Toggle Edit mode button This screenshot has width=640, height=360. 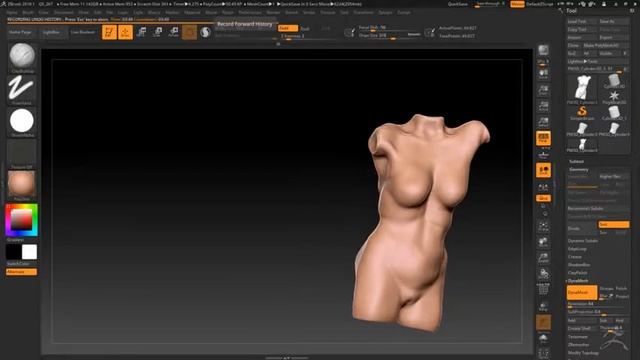pos(109,32)
